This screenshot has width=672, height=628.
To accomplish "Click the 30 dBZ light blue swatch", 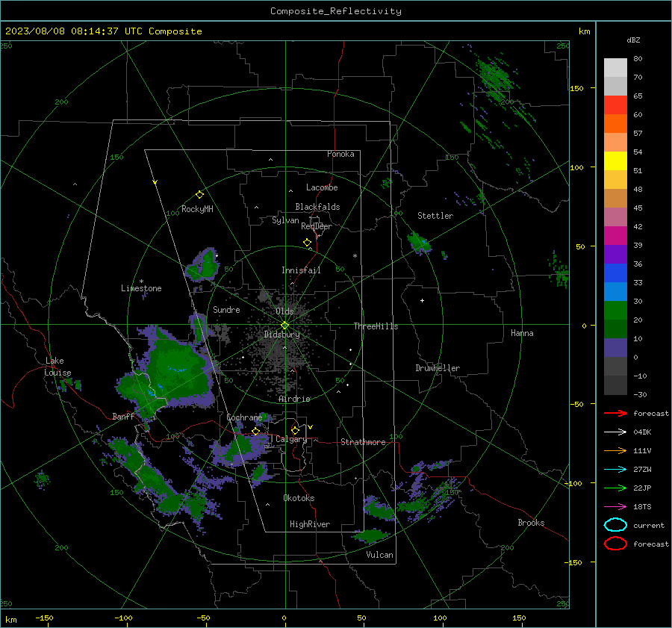I will (x=615, y=291).
